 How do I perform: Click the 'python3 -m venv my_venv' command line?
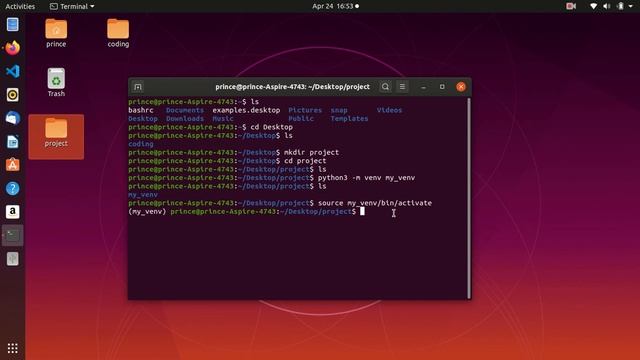pyautogui.click(x=366, y=178)
